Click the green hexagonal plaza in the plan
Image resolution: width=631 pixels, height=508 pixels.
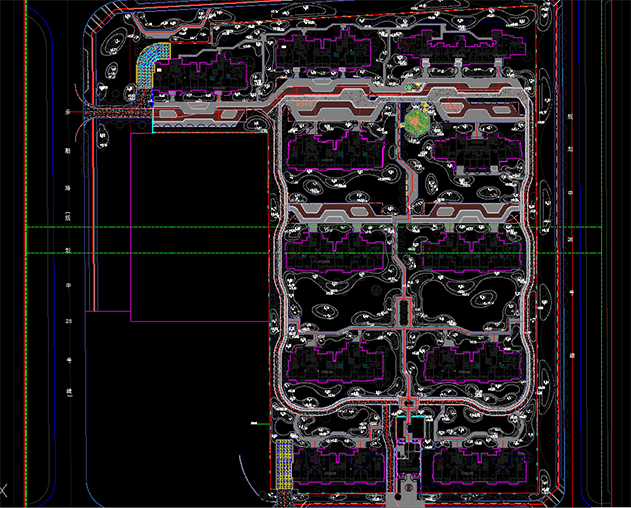point(416,119)
